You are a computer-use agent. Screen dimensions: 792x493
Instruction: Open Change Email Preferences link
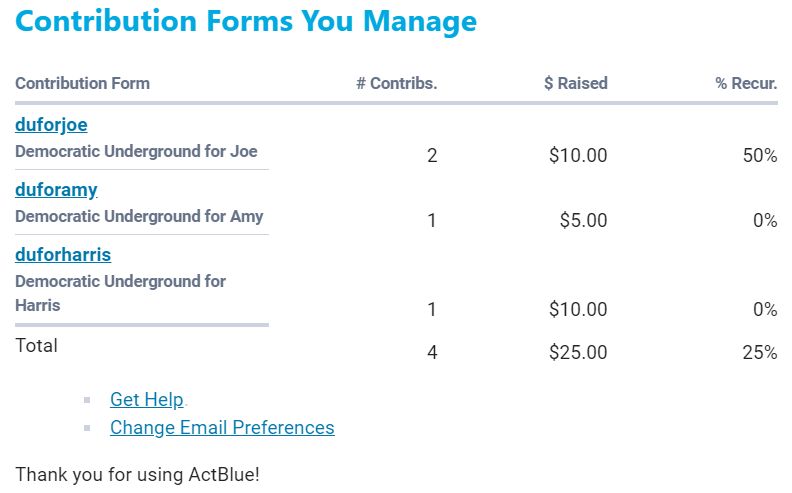point(222,427)
